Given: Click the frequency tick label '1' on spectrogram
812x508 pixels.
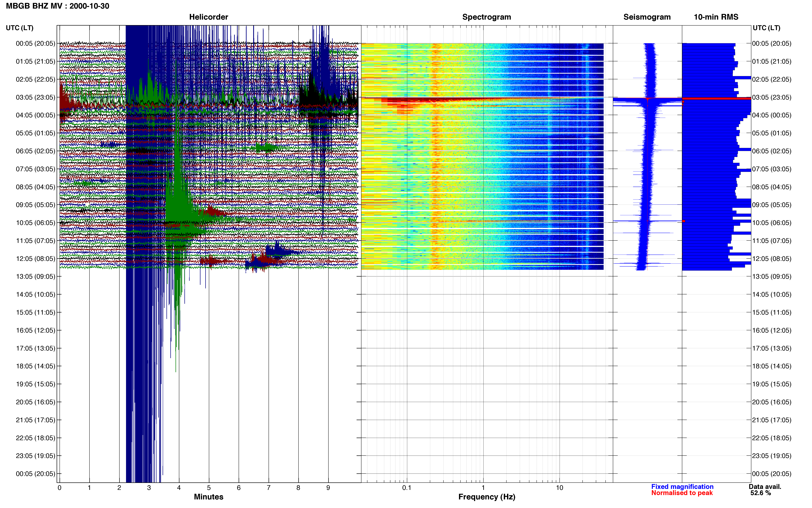Looking at the screenshot, I should pyautogui.click(x=483, y=488).
